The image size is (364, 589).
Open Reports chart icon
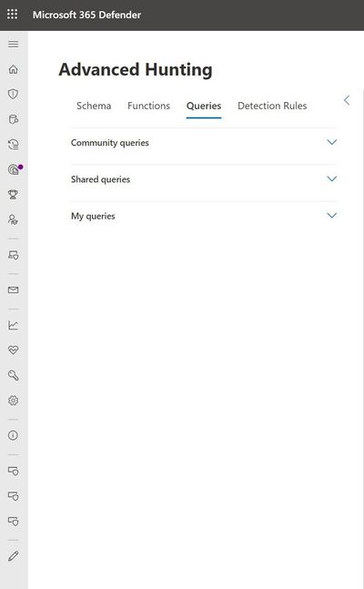[13, 325]
